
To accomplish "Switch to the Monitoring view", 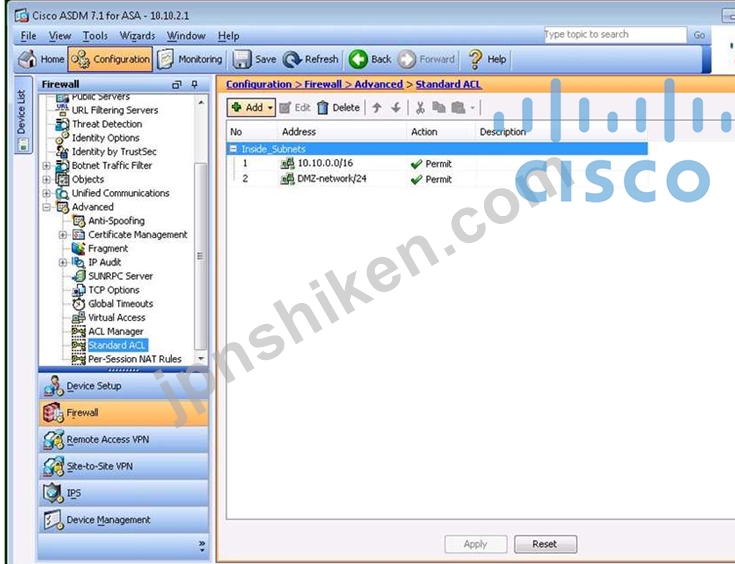I will click(x=190, y=59).
